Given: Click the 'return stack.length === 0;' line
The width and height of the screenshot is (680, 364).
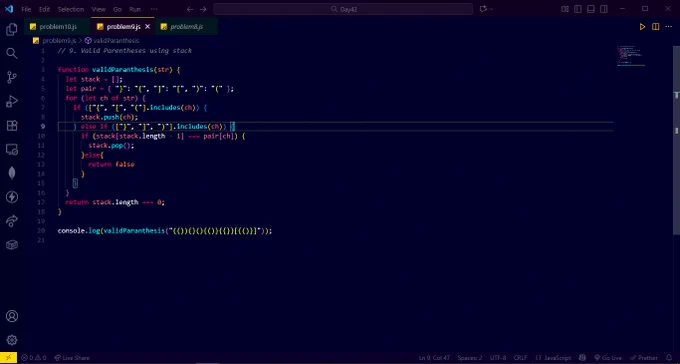Looking at the screenshot, I should coord(115,202).
